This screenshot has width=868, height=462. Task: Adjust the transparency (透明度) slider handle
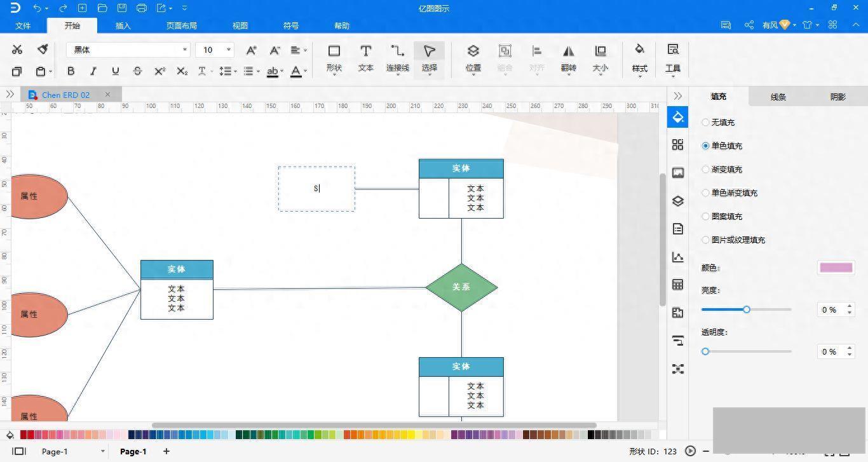coord(705,351)
